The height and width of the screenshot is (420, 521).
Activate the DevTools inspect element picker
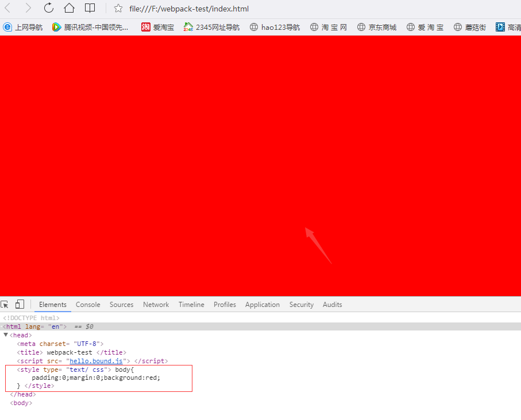pyautogui.click(x=5, y=305)
